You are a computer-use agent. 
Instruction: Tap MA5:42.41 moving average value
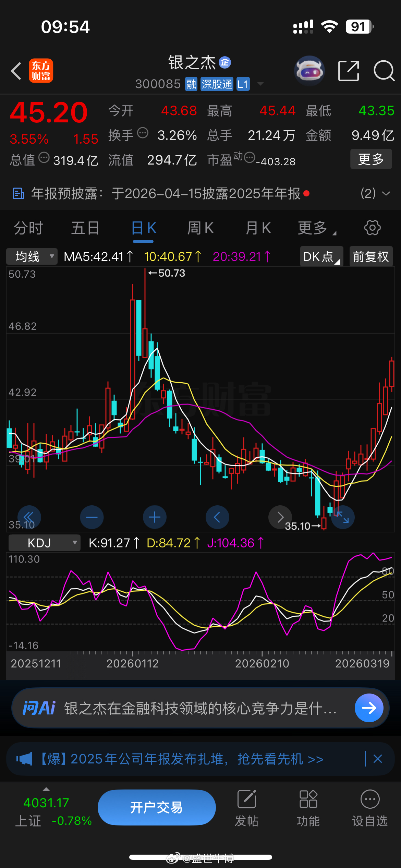pos(99,256)
